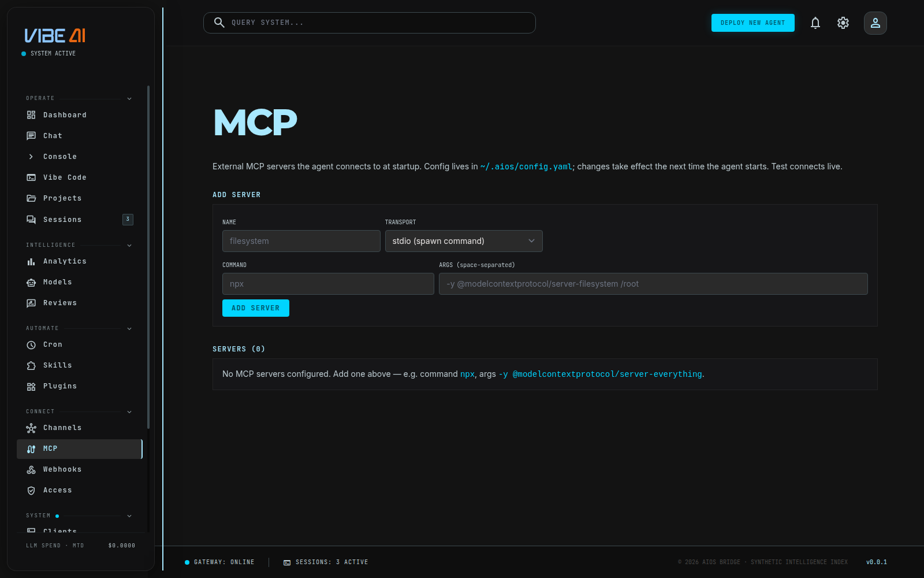Click the Projects folder icon
This screenshot has height=578, width=924.
pos(31,198)
